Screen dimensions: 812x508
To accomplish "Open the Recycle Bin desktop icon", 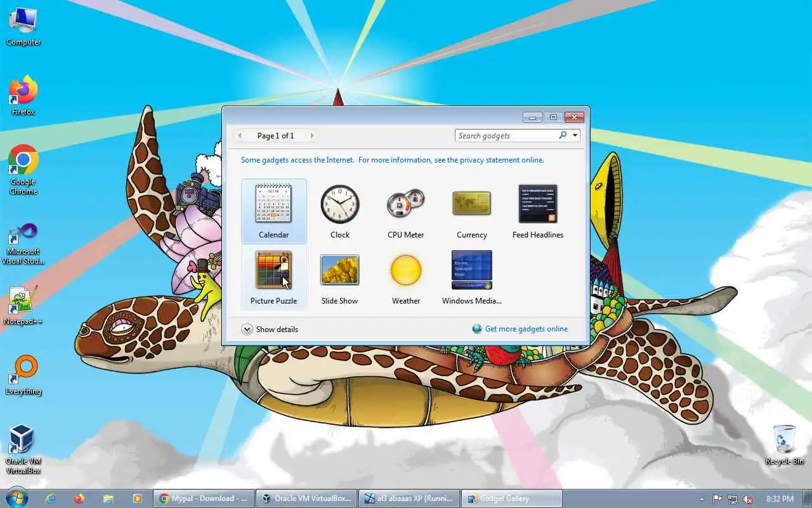I will (x=785, y=445).
